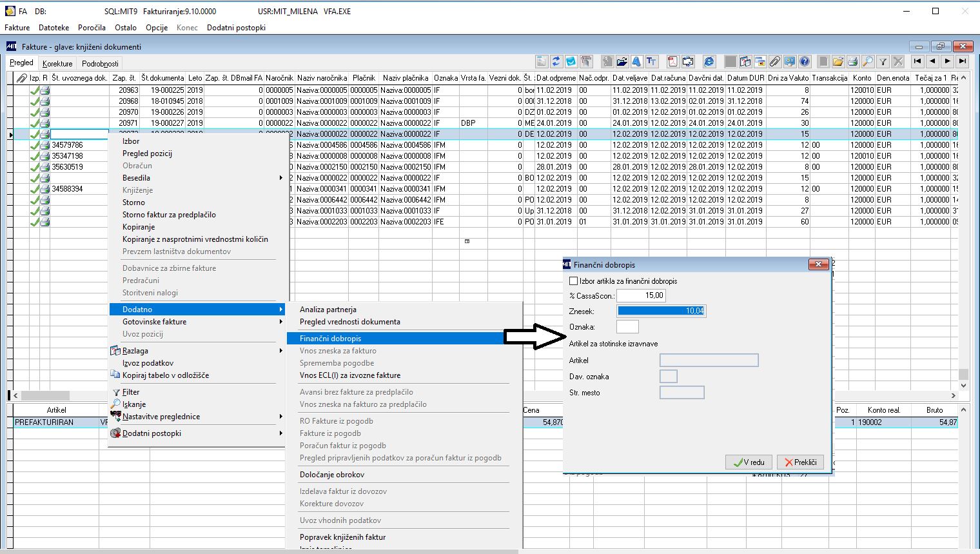Enable Izbor artikla za finančni dobropis checkbox
This screenshot has height=554, width=980.
[x=574, y=281]
